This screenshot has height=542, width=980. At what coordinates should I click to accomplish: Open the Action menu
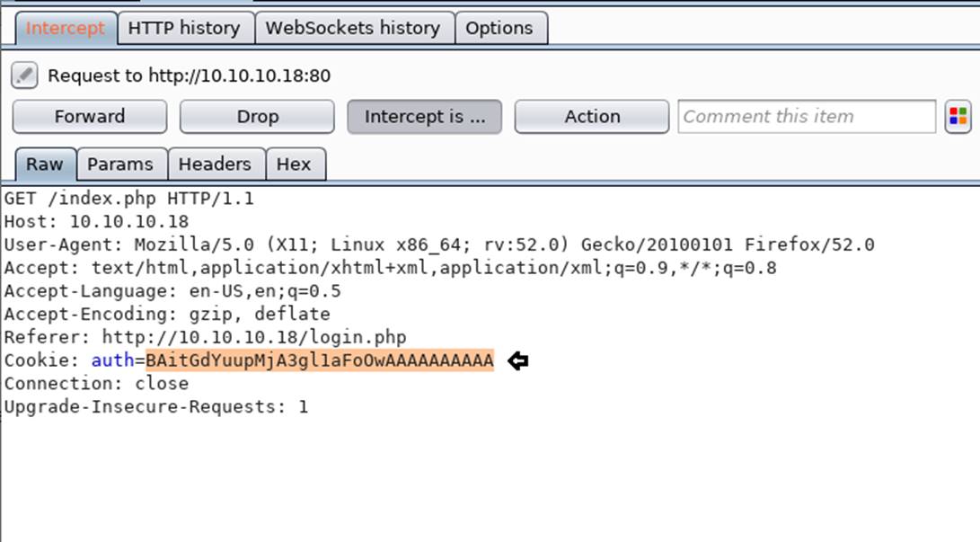pyautogui.click(x=592, y=117)
